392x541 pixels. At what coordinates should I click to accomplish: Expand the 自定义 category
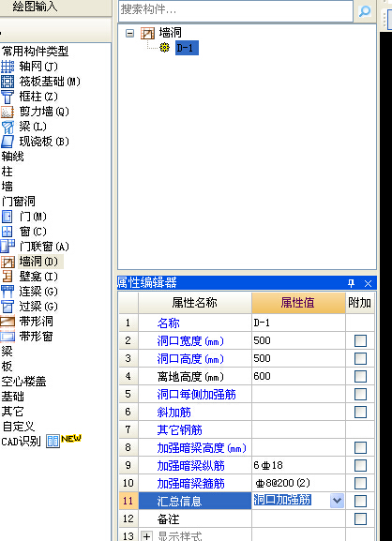(18, 427)
